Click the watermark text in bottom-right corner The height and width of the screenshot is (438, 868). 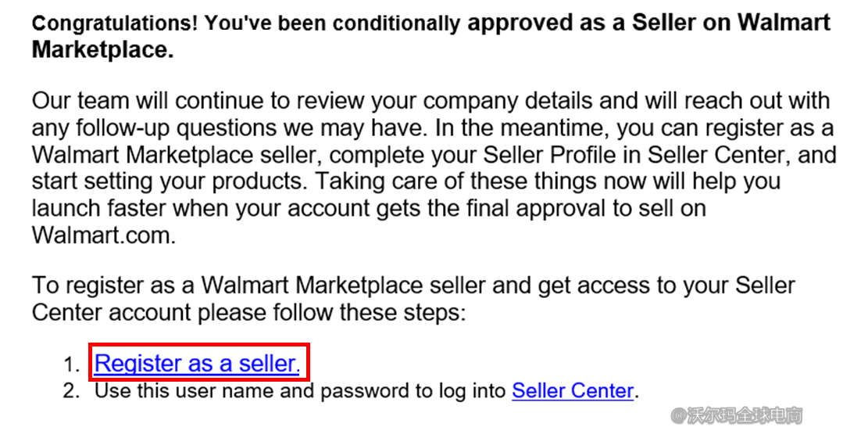737,415
